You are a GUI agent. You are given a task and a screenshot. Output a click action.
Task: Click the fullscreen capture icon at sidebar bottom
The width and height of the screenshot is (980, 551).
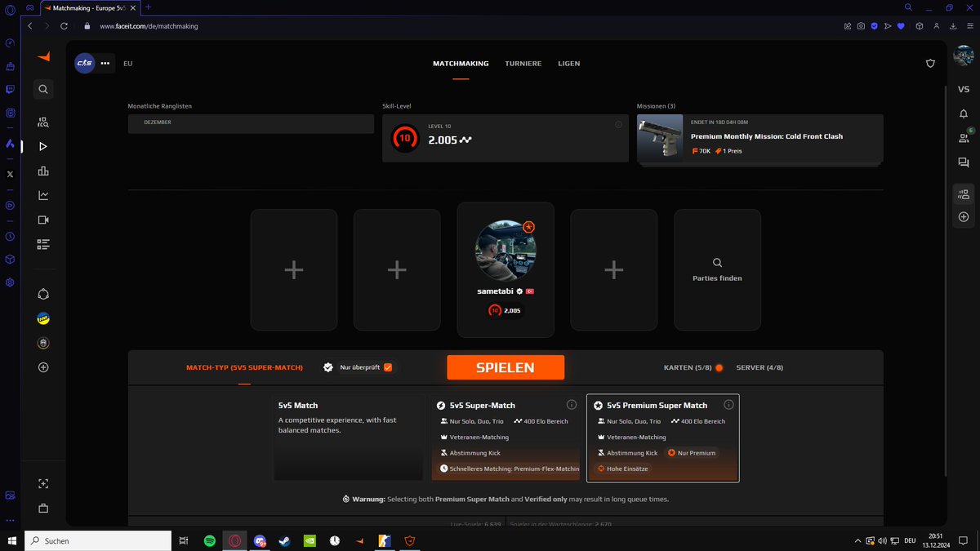pyautogui.click(x=43, y=483)
